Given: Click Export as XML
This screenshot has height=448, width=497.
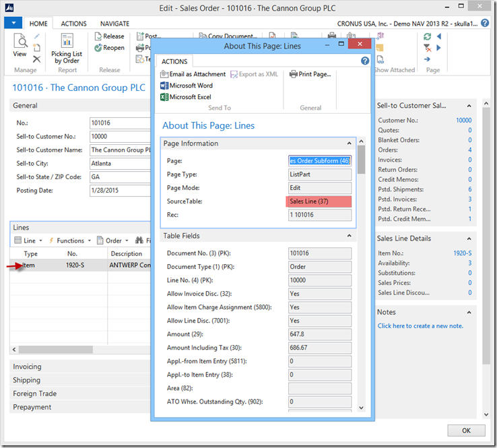Looking at the screenshot, I should (254, 74).
